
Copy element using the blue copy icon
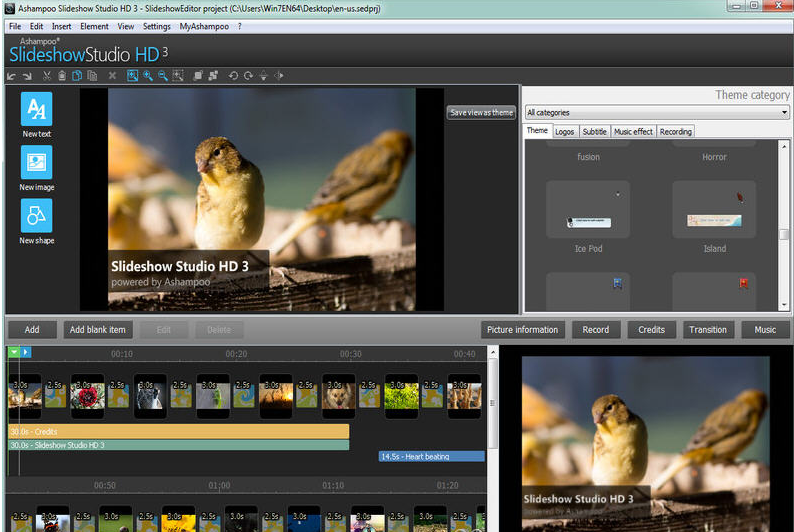[x=77, y=76]
